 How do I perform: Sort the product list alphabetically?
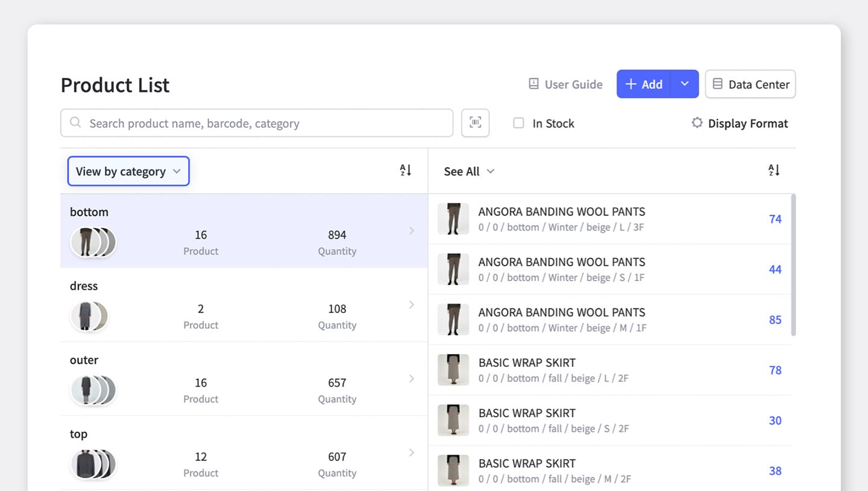pyautogui.click(x=774, y=171)
